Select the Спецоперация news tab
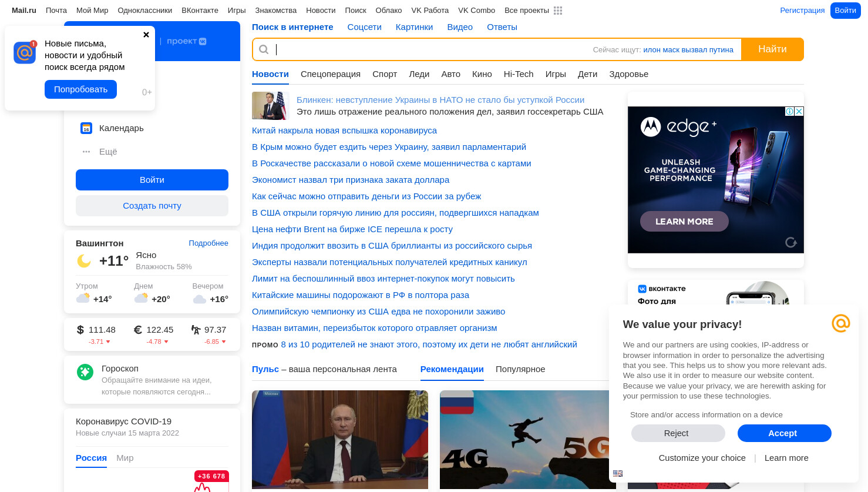This screenshot has width=868, height=492. 331,74
